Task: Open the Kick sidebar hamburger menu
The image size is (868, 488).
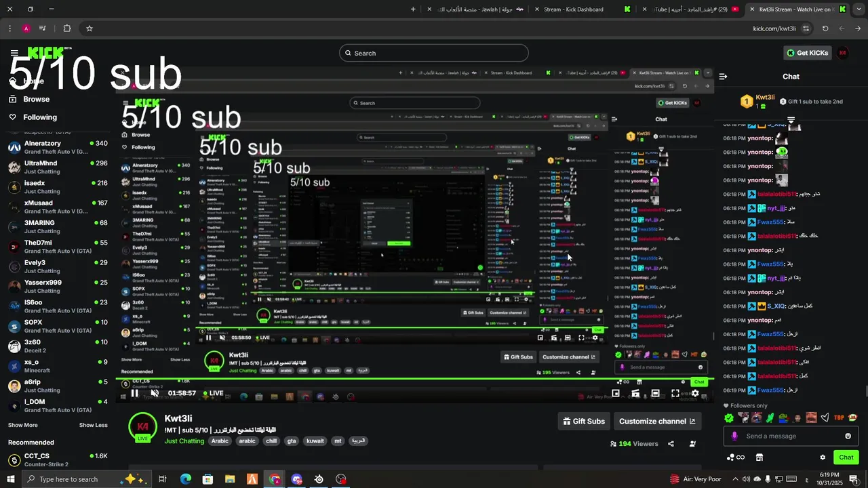Action: (14, 53)
